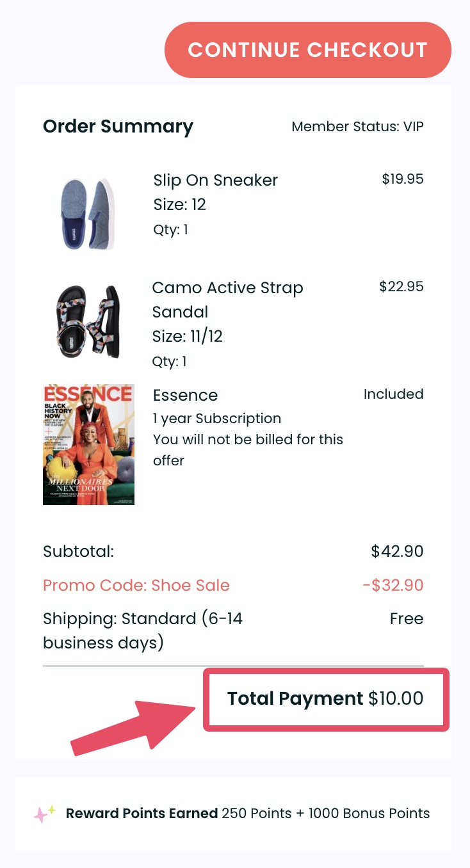
Task: Click the Shipping: Standard delivery text
Action: point(142,631)
